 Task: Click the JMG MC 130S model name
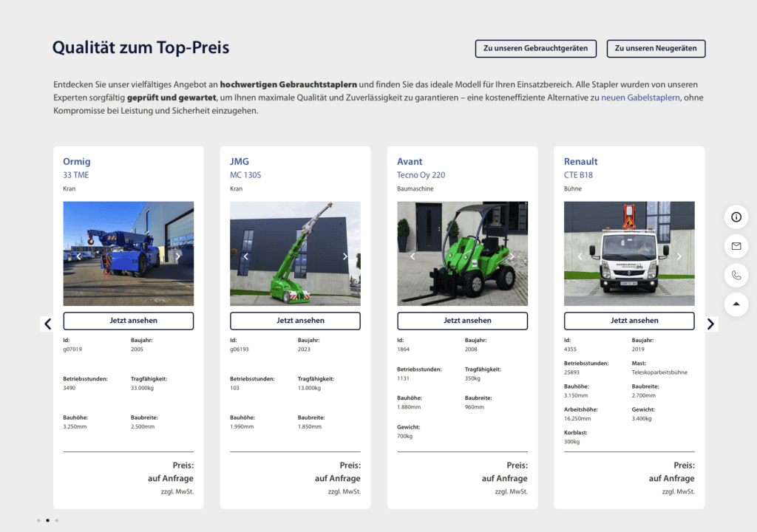click(x=245, y=175)
